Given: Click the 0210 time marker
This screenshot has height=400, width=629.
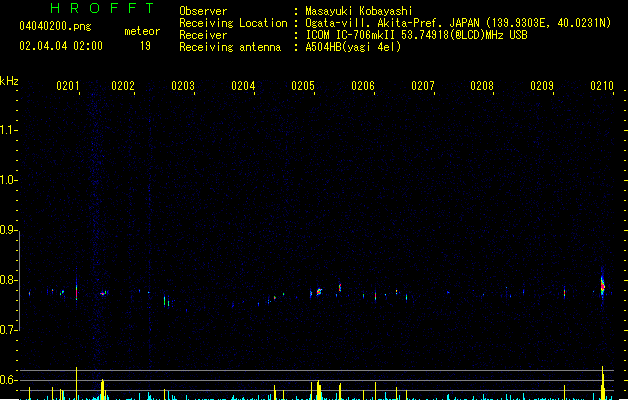Looking at the screenshot, I should tap(602, 86).
